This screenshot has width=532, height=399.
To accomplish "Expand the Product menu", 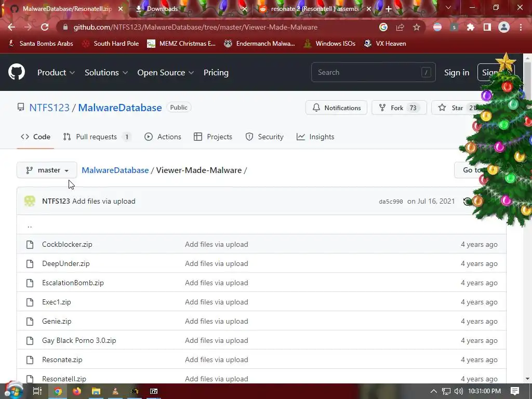I will pyautogui.click(x=56, y=72).
